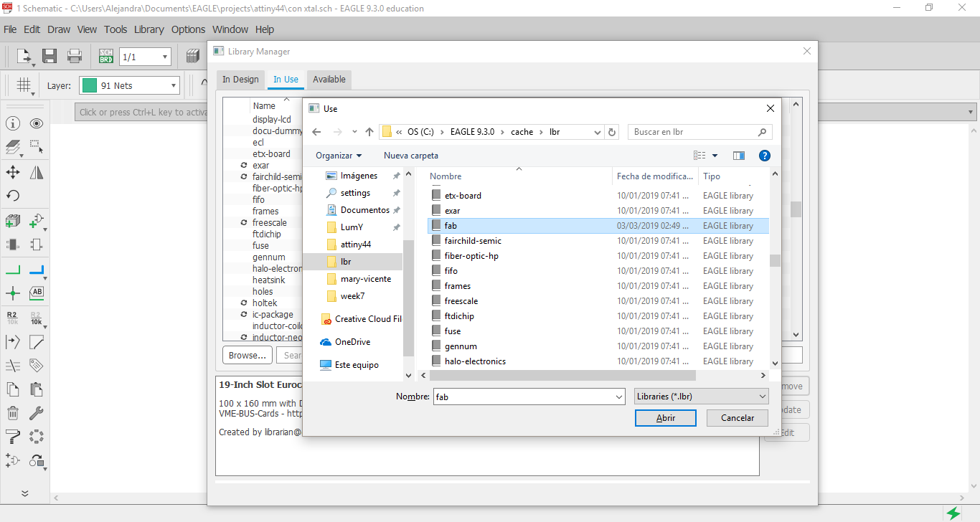Expand the Nombre filename suggestions dropdown

coord(619,397)
